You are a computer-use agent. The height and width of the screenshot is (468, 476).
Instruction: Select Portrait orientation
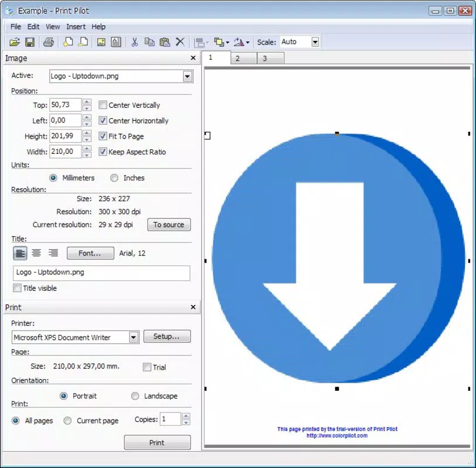[x=63, y=396]
